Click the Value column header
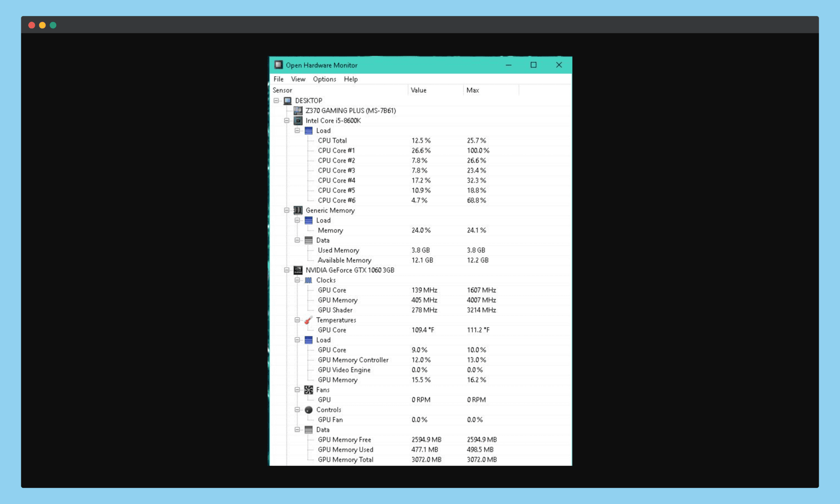Viewport: 840px width, 504px height. tap(418, 90)
